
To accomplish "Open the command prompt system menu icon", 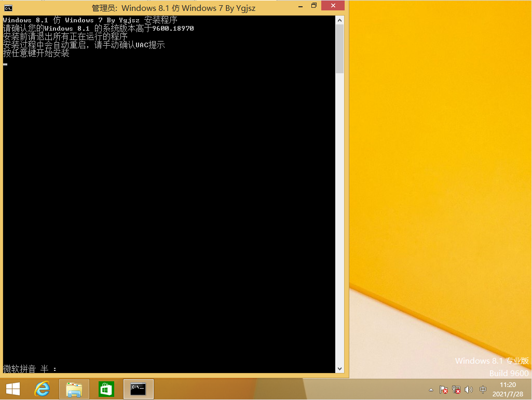I will (8, 8).
